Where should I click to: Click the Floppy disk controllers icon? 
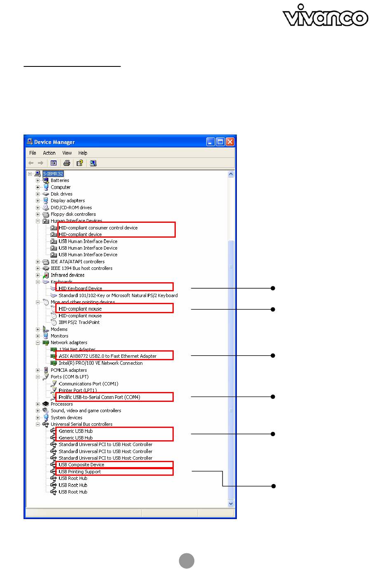[x=46, y=214]
